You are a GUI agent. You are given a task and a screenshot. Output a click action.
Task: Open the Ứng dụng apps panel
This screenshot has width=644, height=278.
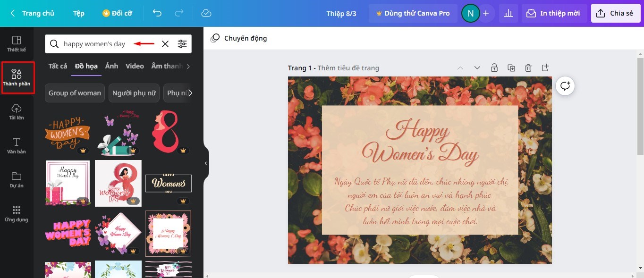click(17, 214)
